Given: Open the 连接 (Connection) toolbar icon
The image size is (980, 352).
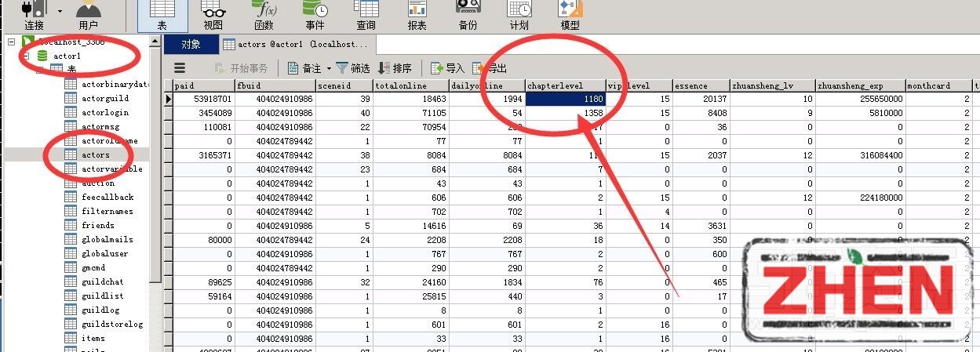Looking at the screenshot, I should pos(33,14).
